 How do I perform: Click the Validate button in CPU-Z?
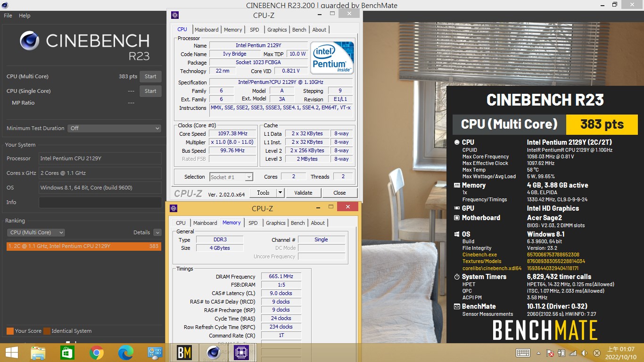[303, 192]
